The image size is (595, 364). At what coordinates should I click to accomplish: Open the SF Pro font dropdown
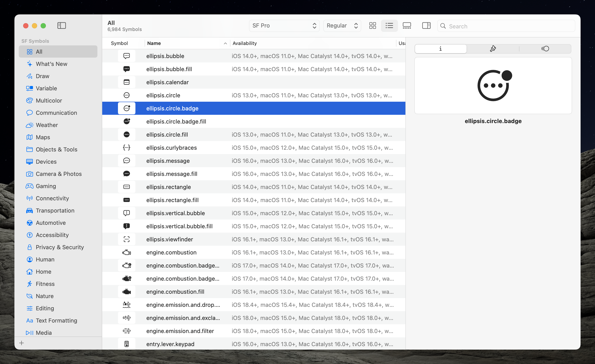point(284,26)
